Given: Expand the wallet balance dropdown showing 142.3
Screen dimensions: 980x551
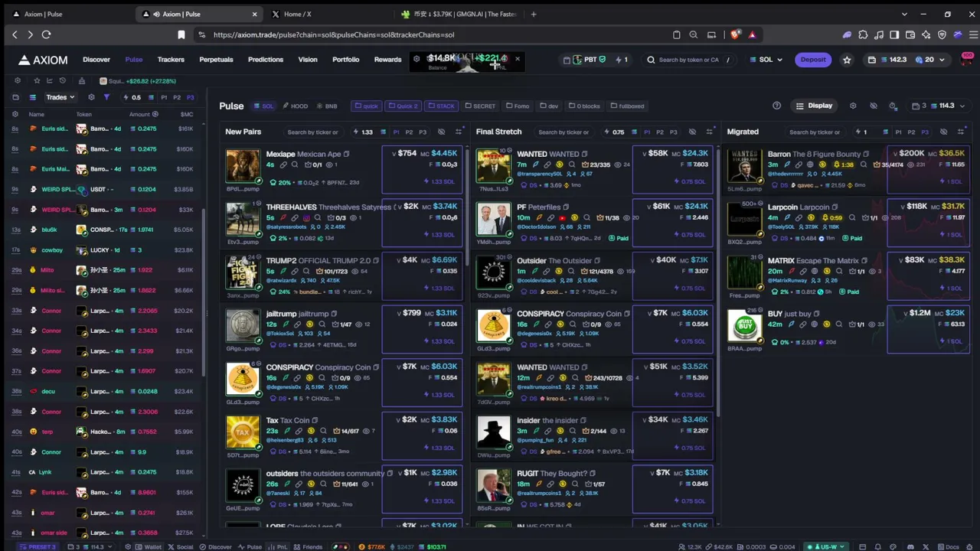Looking at the screenshot, I should click(908, 60).
